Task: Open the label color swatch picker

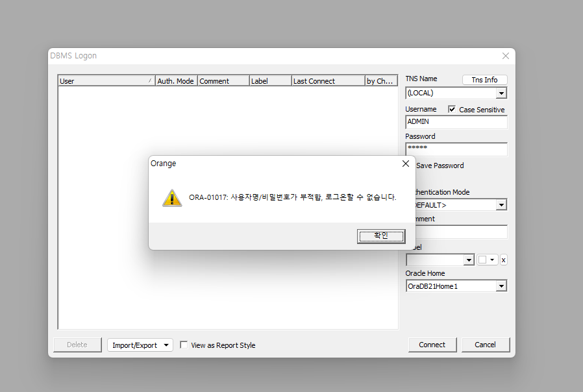Action: pos(487,260)
